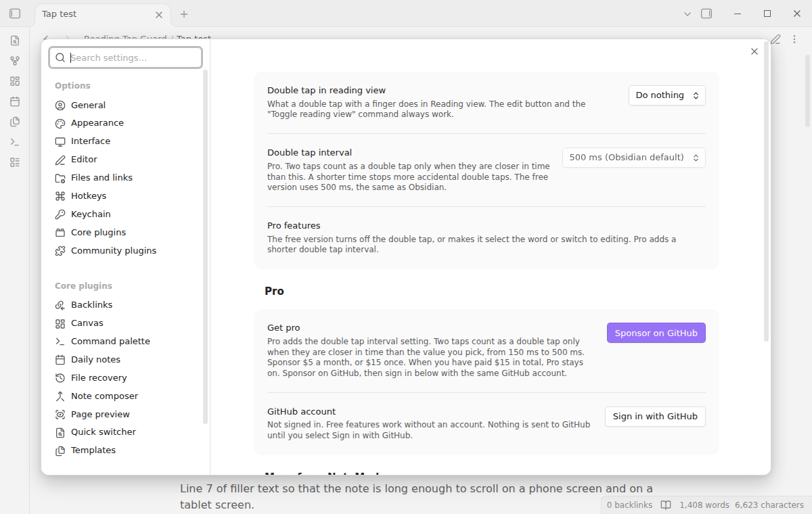Click the Pro features setting title

click(294, 226)
